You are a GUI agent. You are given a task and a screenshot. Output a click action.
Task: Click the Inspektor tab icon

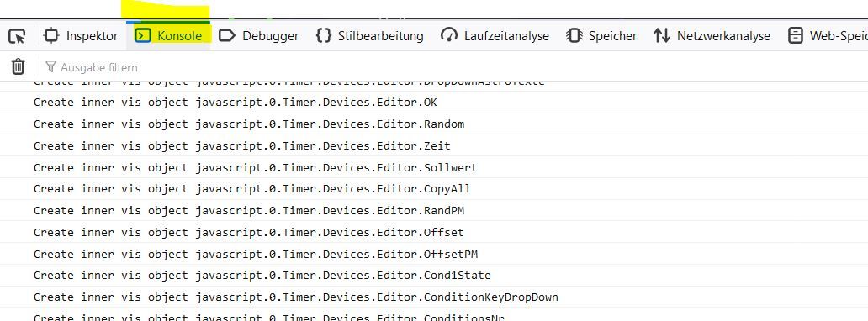click(51, 36)
